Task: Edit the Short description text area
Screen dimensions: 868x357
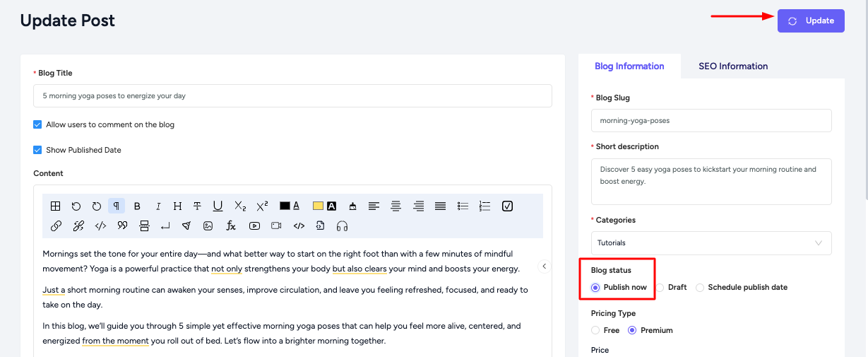Action: tap(711, 182)
